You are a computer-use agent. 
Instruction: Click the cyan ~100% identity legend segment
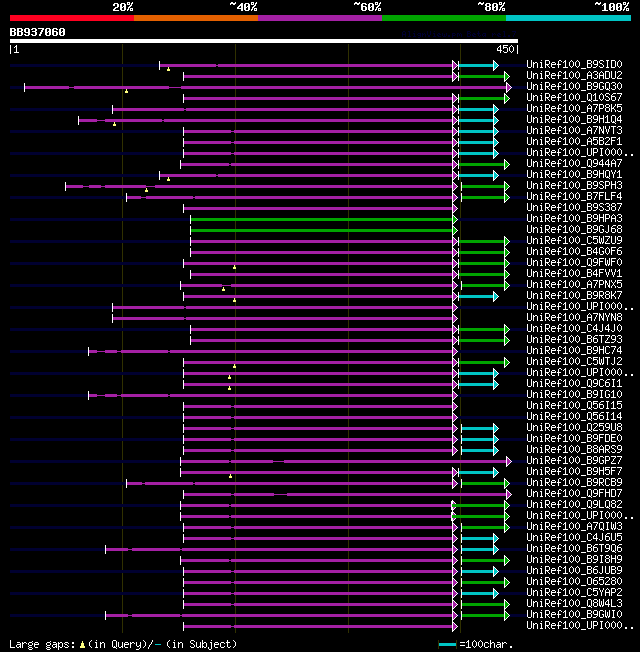[x=568, y=18]
